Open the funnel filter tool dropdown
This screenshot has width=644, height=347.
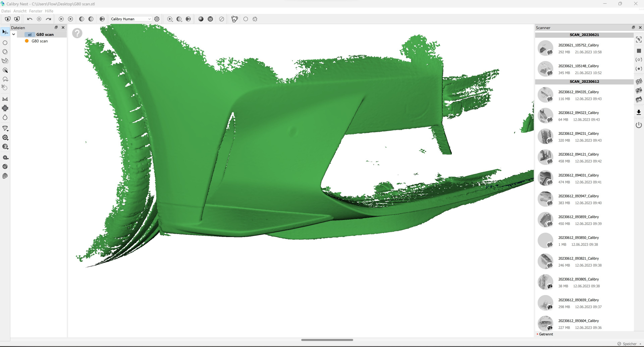(x=5, y=128)
